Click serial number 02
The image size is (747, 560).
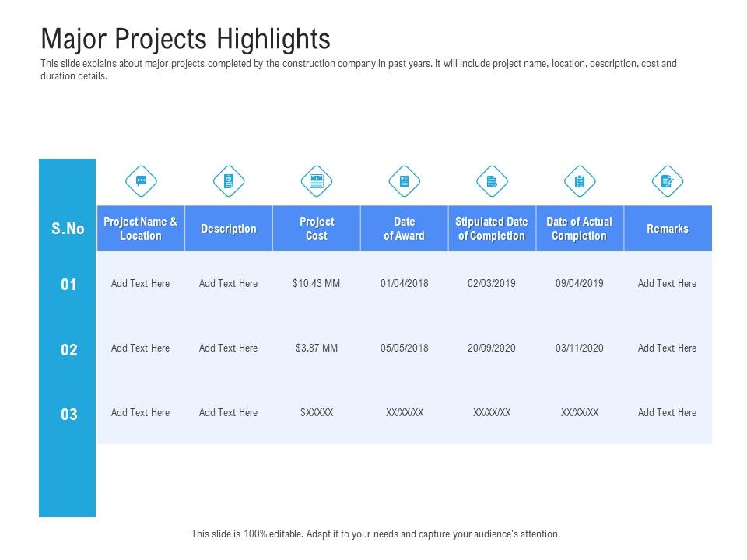pos(68,350)
